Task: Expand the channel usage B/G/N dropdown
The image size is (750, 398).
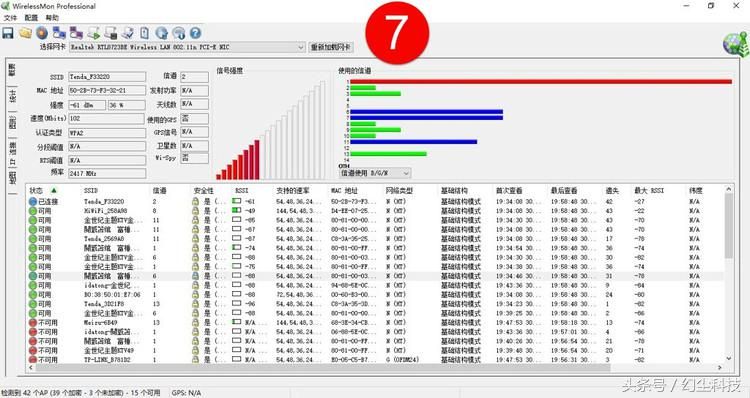Action: point(375,173)
